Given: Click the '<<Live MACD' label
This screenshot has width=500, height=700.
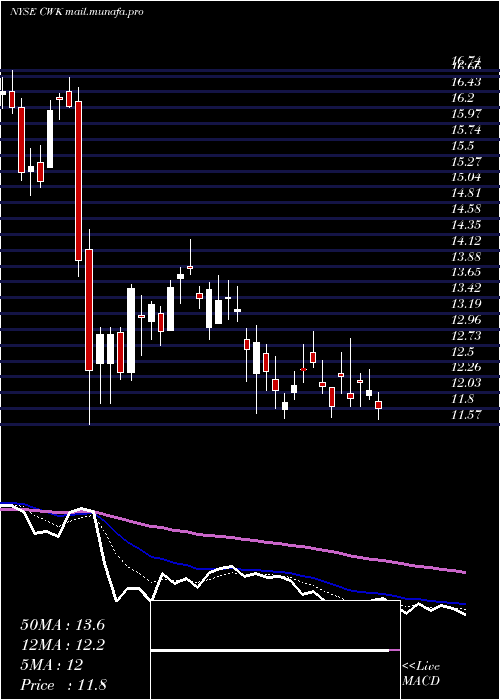Looking at the screenshot, I should pyautogui.click(x=421, y=673).
